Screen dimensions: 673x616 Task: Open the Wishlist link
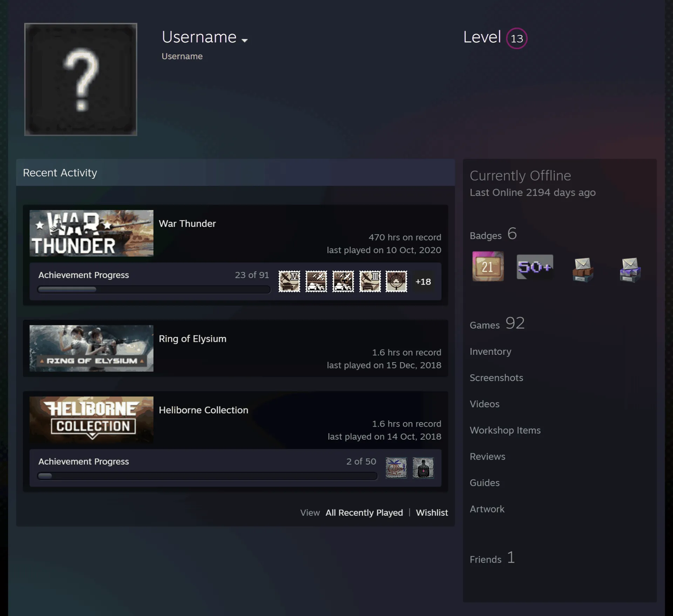pyautogui.click(x=432, y=513)
